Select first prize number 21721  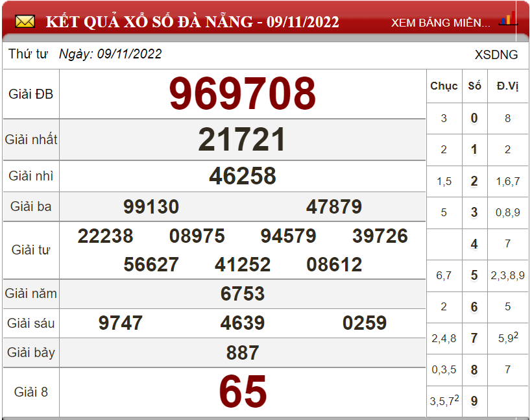(242, 140)
